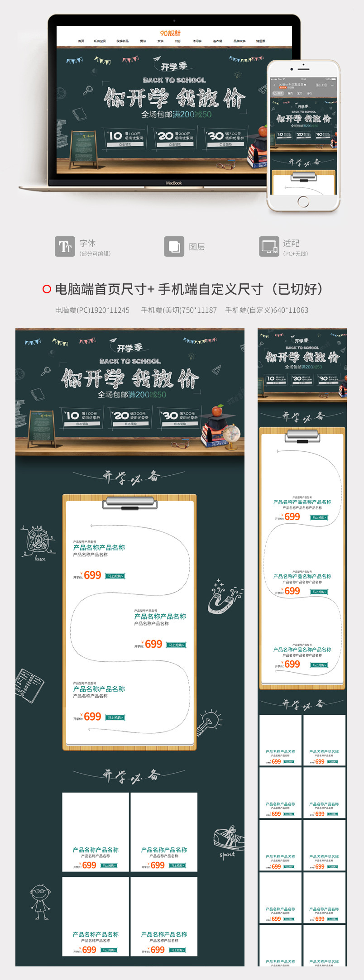Select the 活动 tab in the phone mockup
Screen dimensions: 364x980
tap(309, 93)
